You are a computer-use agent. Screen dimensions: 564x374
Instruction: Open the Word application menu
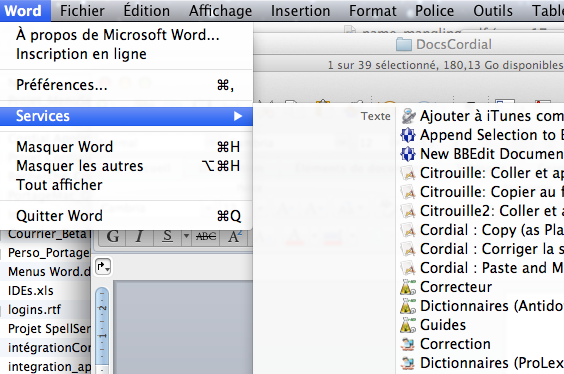point(23,11)
